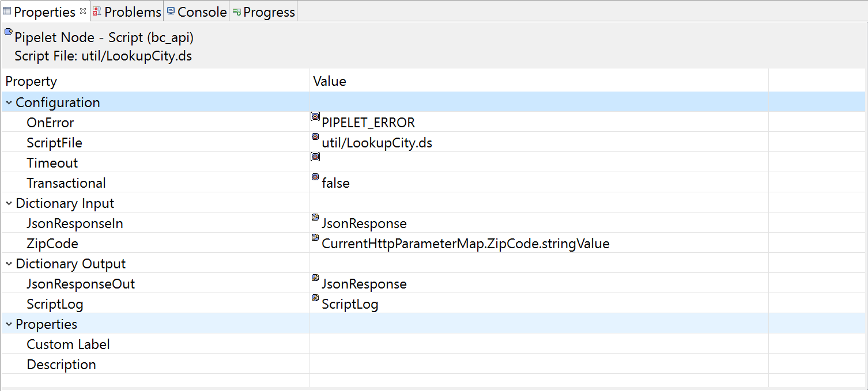This screenshot has height=391, width=868.
Task: Collapse the Configuration section
Action: 8,102
